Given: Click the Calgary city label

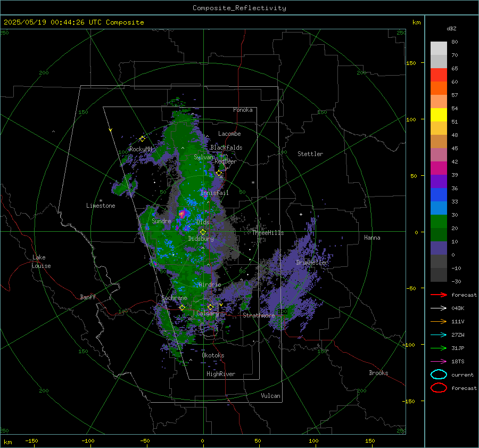Looking at the screenshot, I should click(x=208, y=313).
